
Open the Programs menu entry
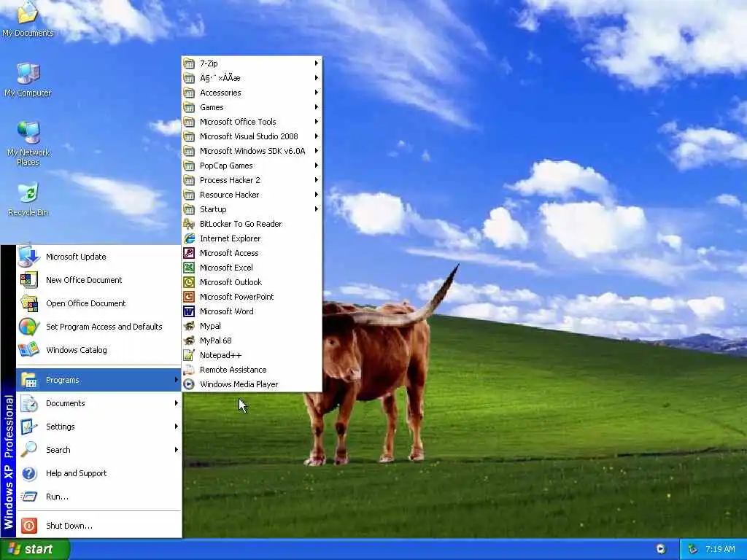click(98, 380)
